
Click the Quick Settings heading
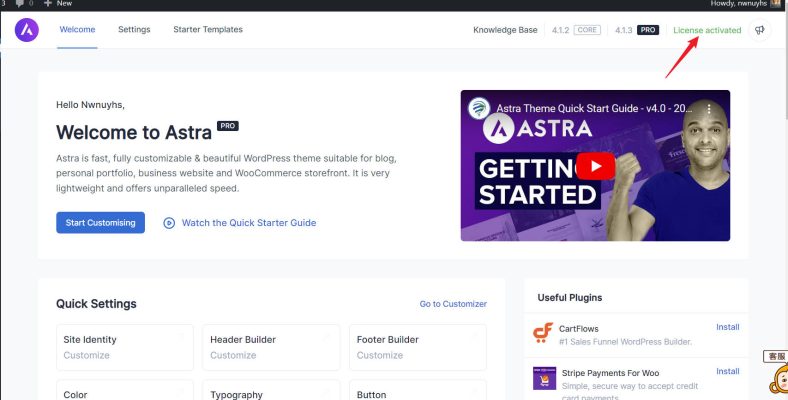click(x=96, y=304)
